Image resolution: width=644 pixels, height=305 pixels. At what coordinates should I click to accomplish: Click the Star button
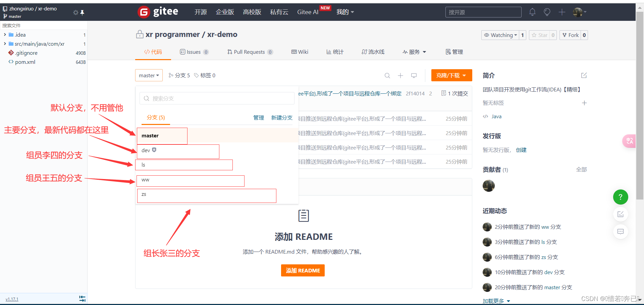click(x=539, y=35)
